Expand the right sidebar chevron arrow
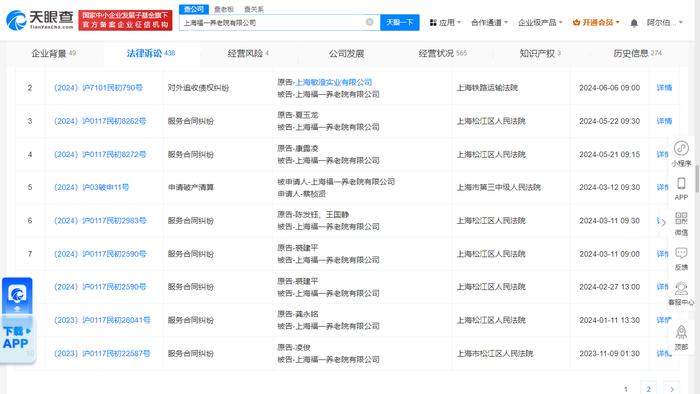This screenshot has width=700, height=394. click(x=663, y=222)
